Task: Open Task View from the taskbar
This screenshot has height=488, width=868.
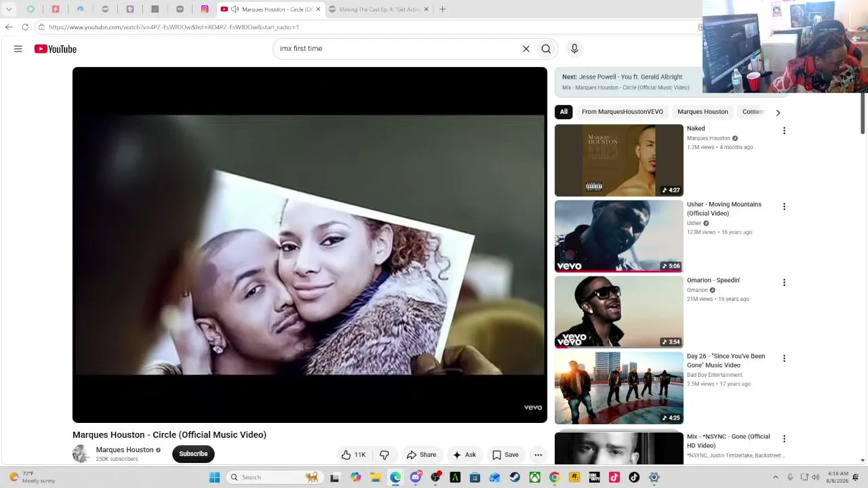Action: click(334, 477)
